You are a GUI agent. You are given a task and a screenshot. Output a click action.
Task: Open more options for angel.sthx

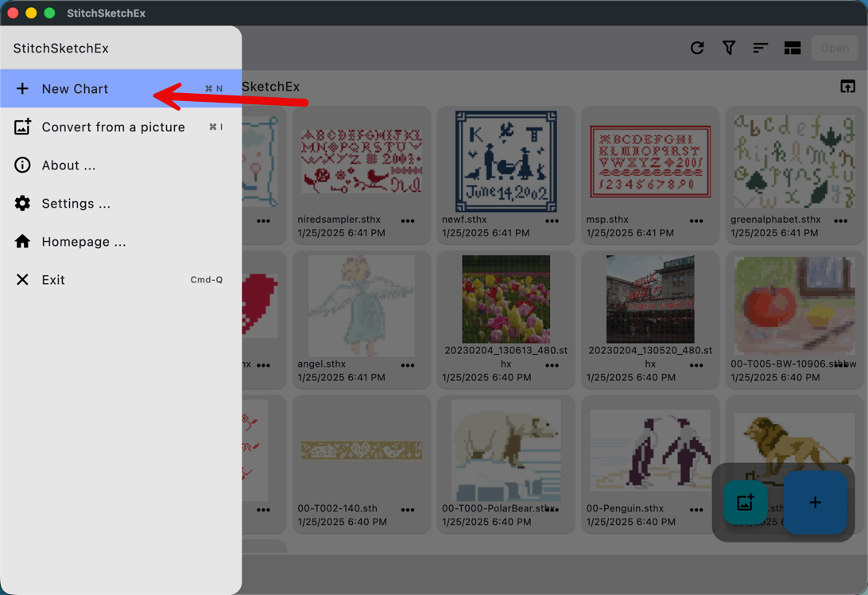(408, 365)
